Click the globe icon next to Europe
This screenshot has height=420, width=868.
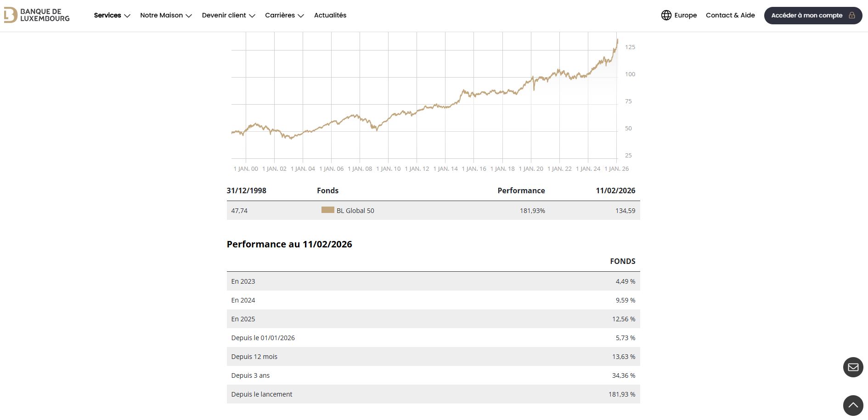coord(665,15)
